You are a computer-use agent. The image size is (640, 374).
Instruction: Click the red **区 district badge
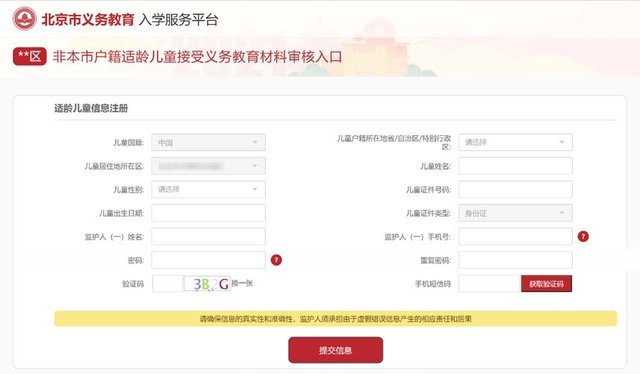(29, 56)
